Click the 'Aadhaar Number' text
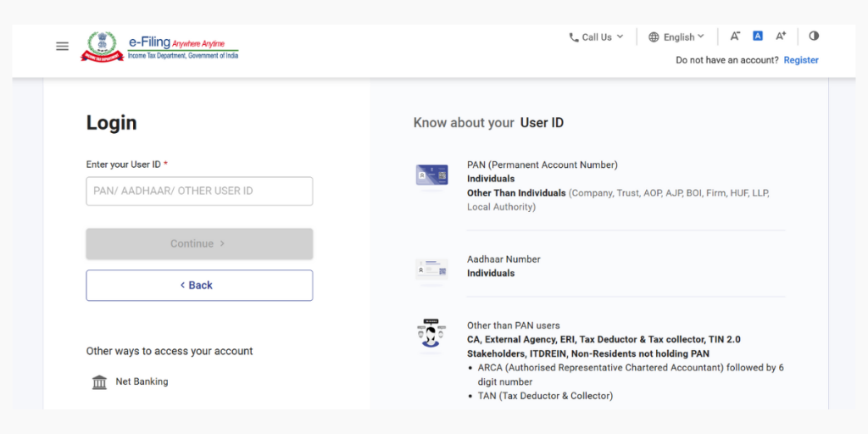 (x=504, y=259)
